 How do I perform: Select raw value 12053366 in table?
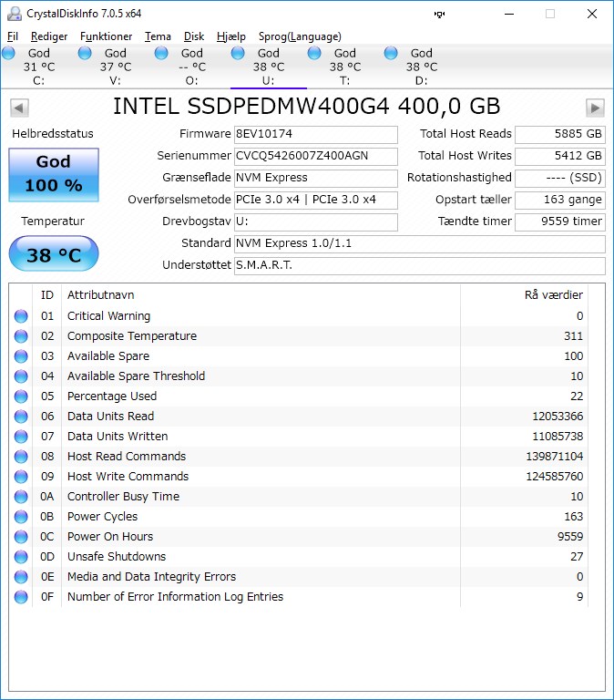point(558,417)
